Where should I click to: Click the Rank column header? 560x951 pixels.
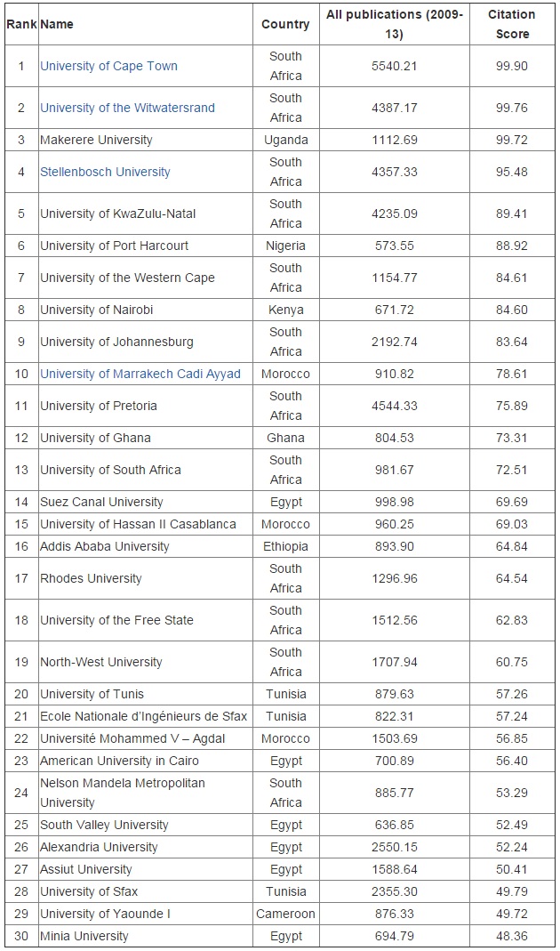pos(21,24)
